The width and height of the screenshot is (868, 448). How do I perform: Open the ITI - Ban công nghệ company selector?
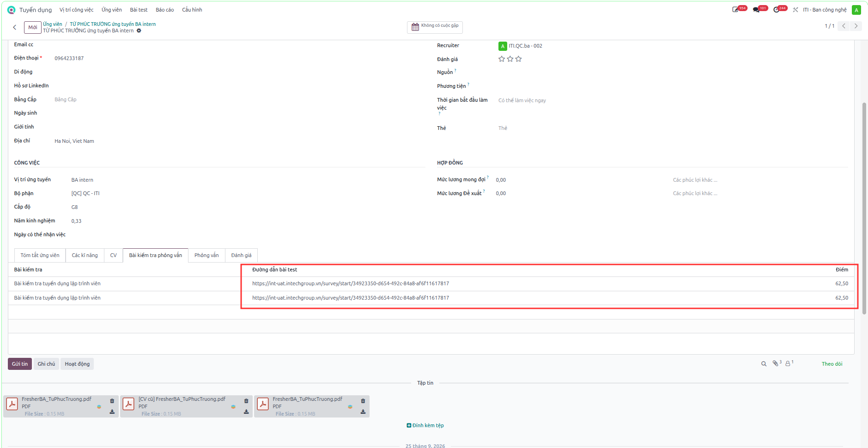825,10
